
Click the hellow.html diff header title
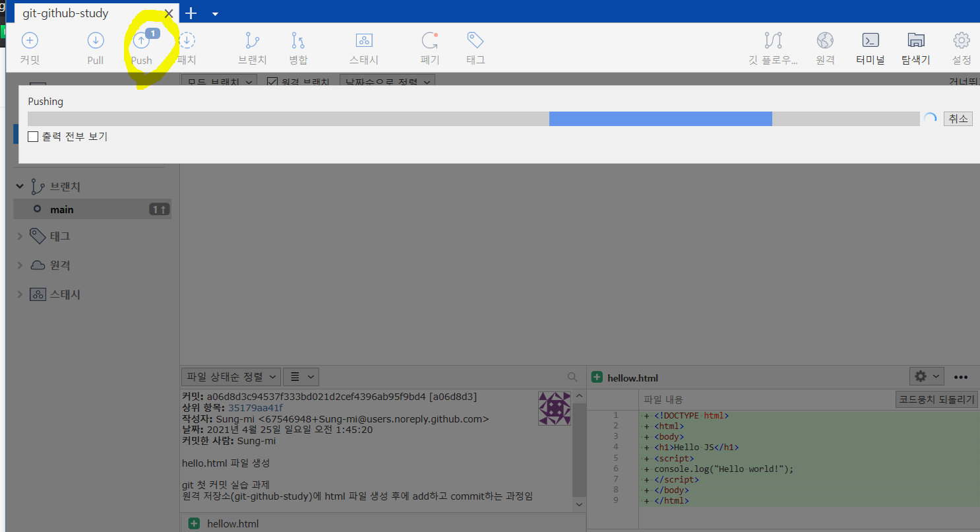[x=632, y=378]
